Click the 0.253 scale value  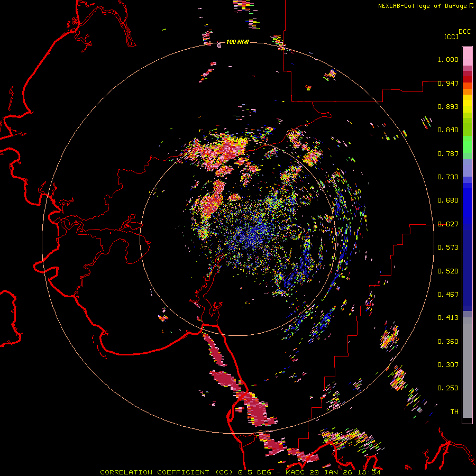point(448,388)
